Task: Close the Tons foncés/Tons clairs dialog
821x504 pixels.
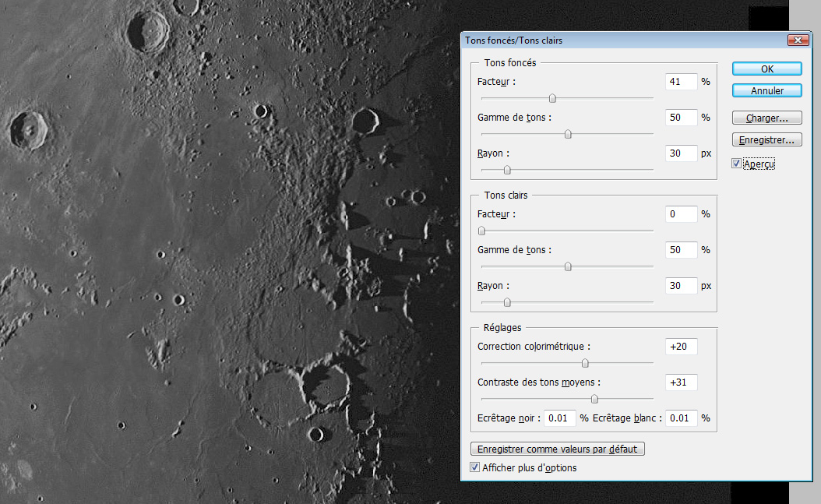Action: [798, 40]
